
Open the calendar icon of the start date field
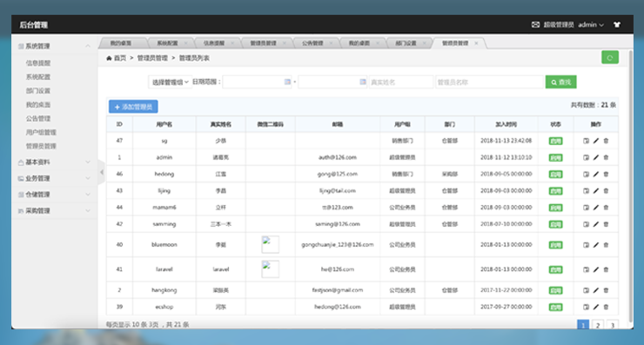point(287,82)
